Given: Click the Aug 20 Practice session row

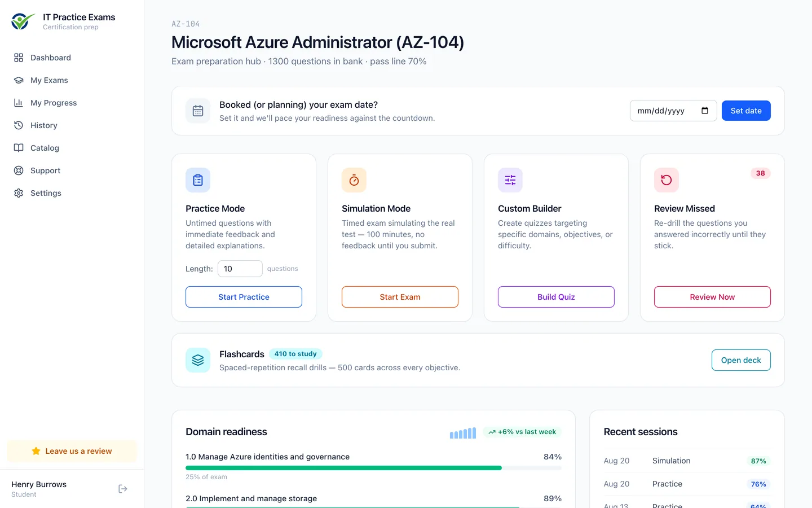Looking at the screenshot, I should [x=687, y=484].
